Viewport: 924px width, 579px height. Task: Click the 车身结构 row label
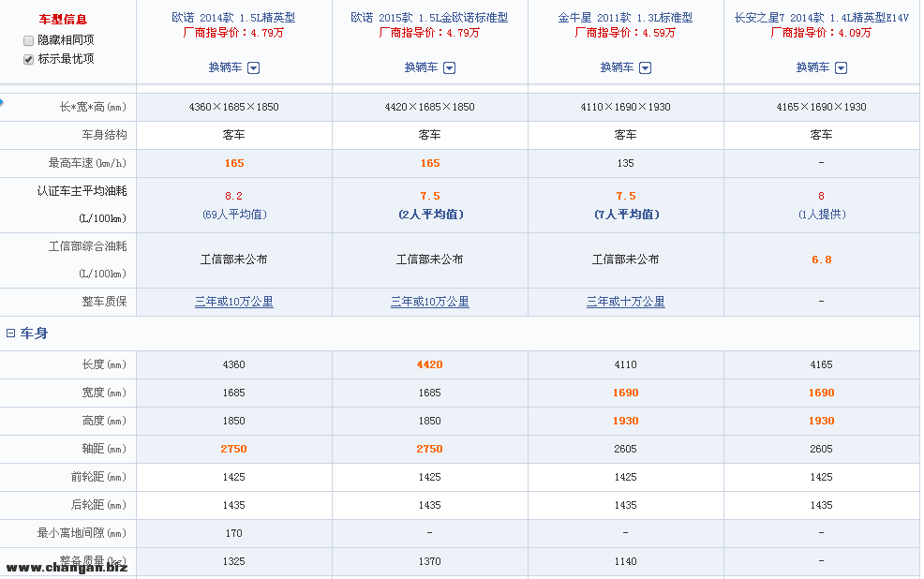104,135
